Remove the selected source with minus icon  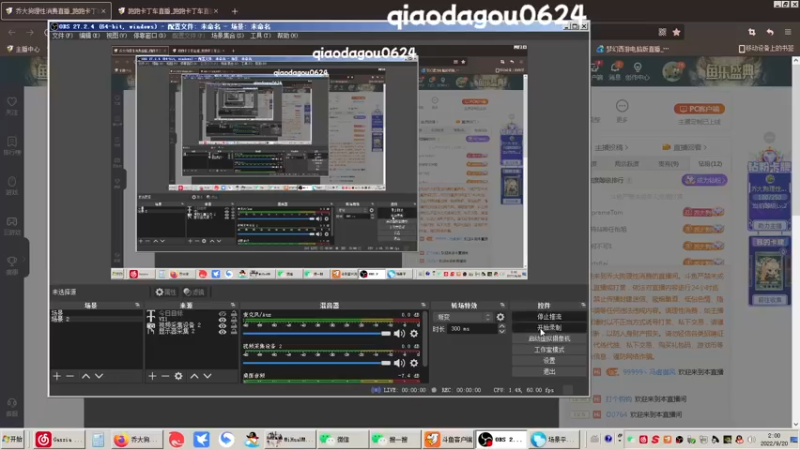165,376
